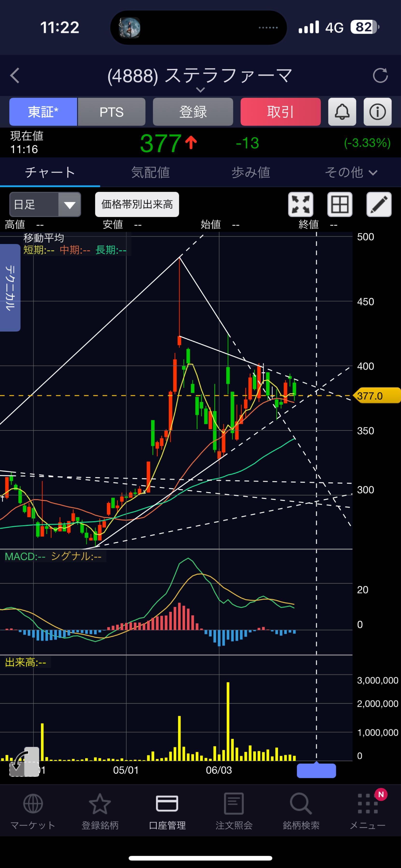Expand the その他 tab menu

(x=351, y=173)
